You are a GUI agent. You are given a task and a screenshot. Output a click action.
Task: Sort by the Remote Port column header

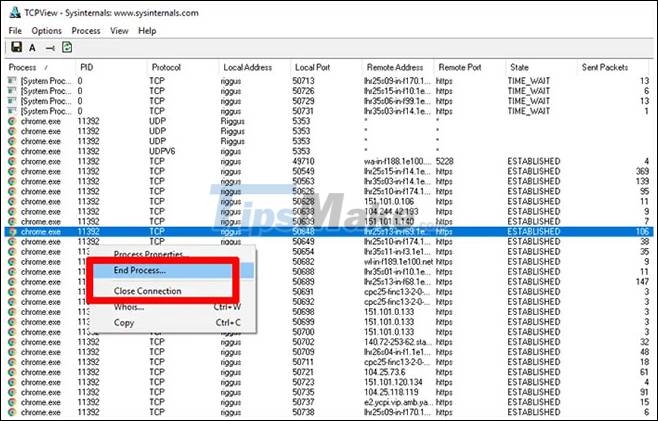pos(469,67)
